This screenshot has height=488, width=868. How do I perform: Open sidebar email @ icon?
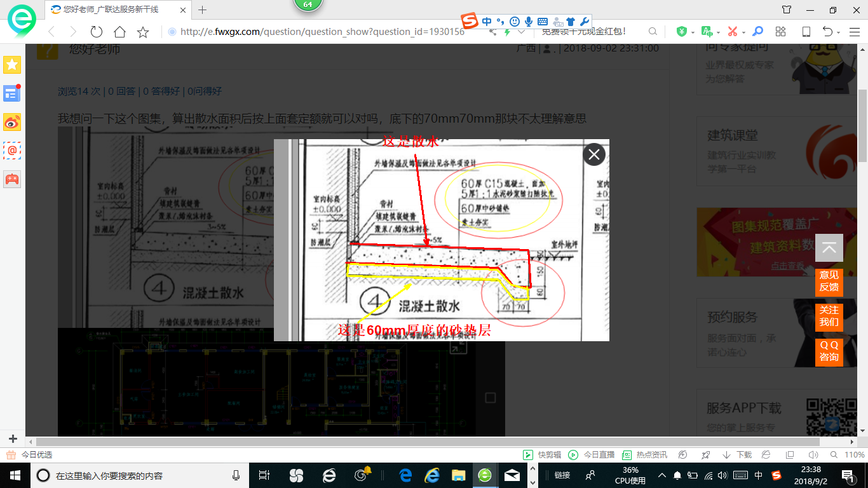(x=12, y=150)
